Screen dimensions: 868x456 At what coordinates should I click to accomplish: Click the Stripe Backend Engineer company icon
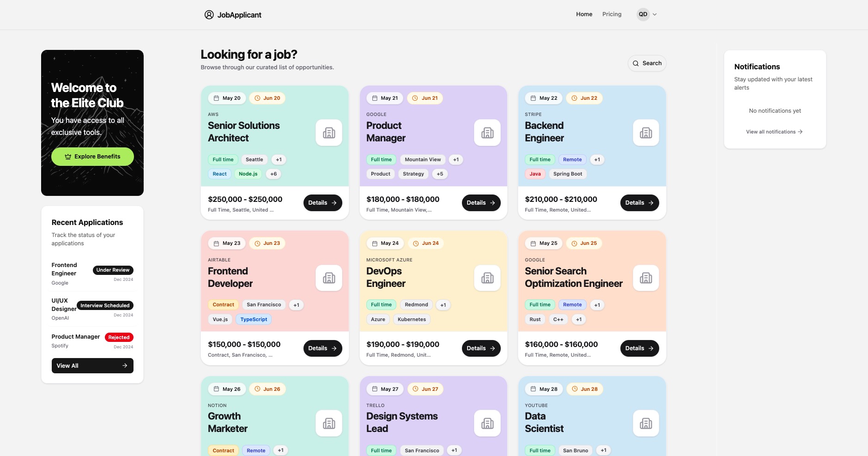point(646,133)
